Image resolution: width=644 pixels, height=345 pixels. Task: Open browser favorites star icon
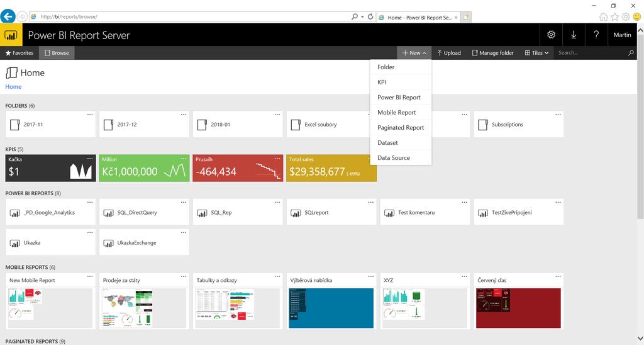tap(614, 17)
